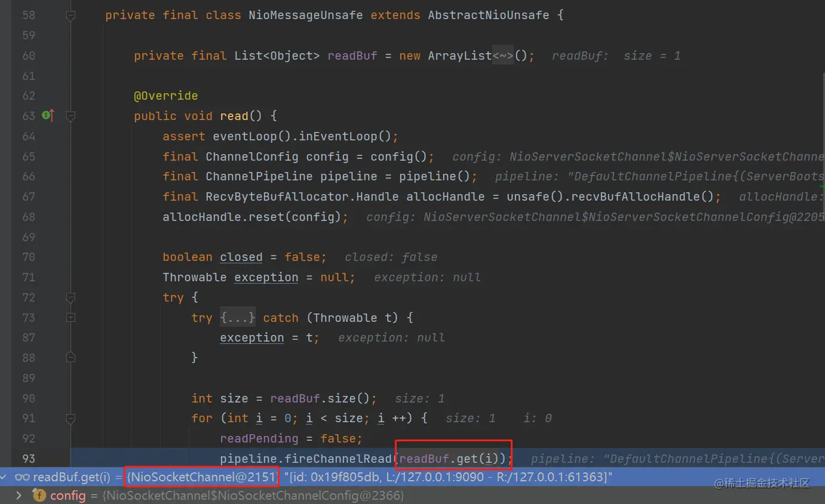
Task: Click inline hint 'readBuf: size = 1'
Action: [x=617, y=56]
